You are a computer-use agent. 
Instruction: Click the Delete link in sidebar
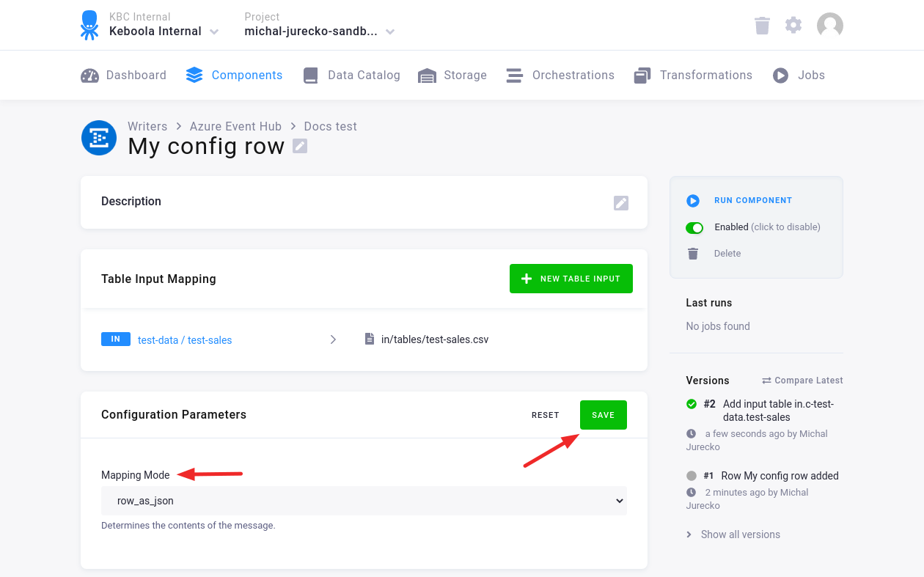pyautogui.click(x=727, y=254)
